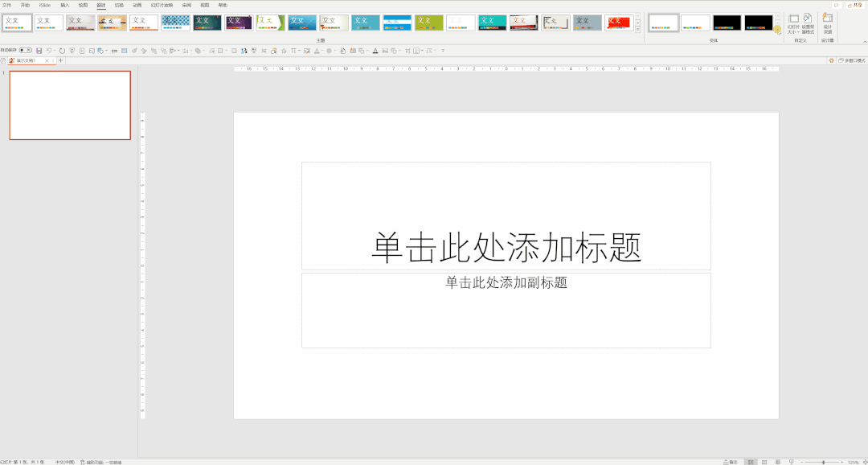Viewport: 868px width, 465px height.
Task: Click the star shape icon in toolbar
Action: 284,51
